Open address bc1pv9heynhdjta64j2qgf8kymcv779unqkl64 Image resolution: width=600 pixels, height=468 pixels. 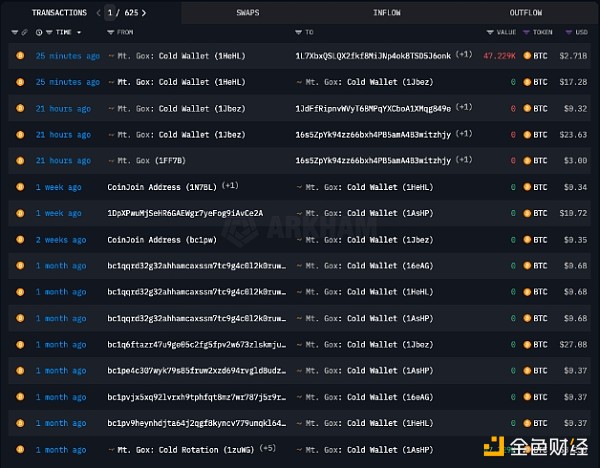pyautogui.click(x=196, y=423)
